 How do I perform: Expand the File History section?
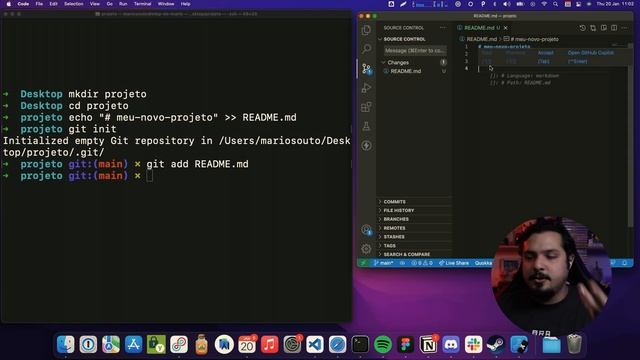[414, 210]
